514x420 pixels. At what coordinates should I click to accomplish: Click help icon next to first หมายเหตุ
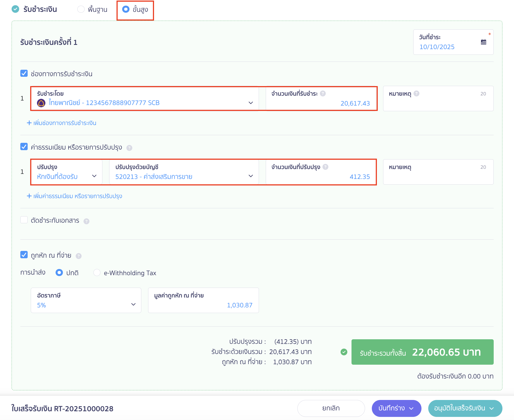pyautogui.click(x=416, y=93)
